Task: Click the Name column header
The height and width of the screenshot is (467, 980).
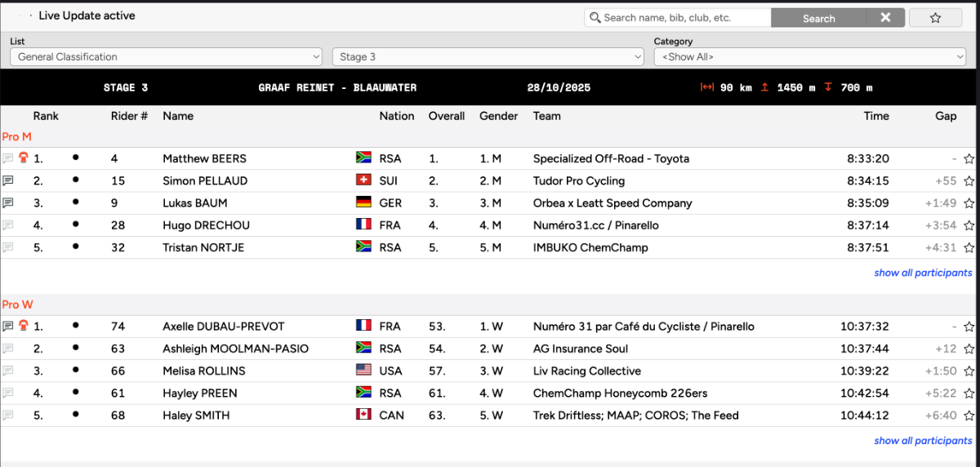Action: (x=178, y=116)
